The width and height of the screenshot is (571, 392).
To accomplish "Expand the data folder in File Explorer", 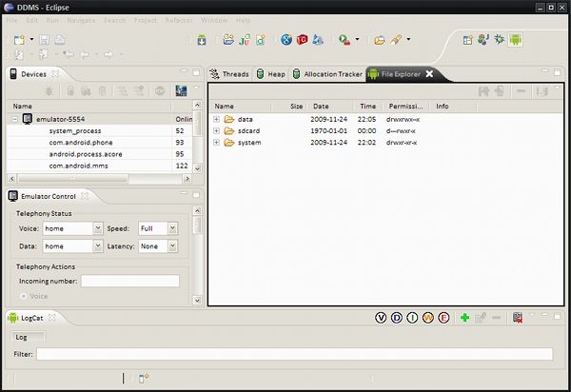I will pos(217,119).
